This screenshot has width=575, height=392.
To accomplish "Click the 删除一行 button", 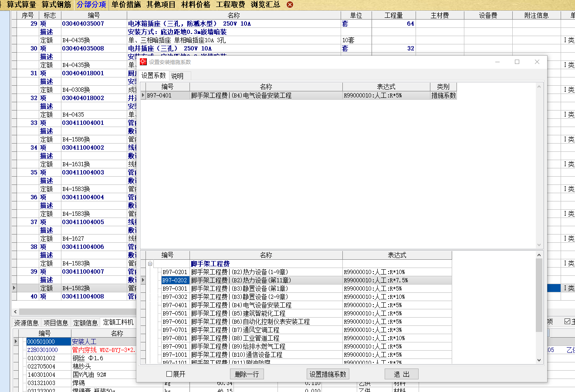I will coord(247,374).
